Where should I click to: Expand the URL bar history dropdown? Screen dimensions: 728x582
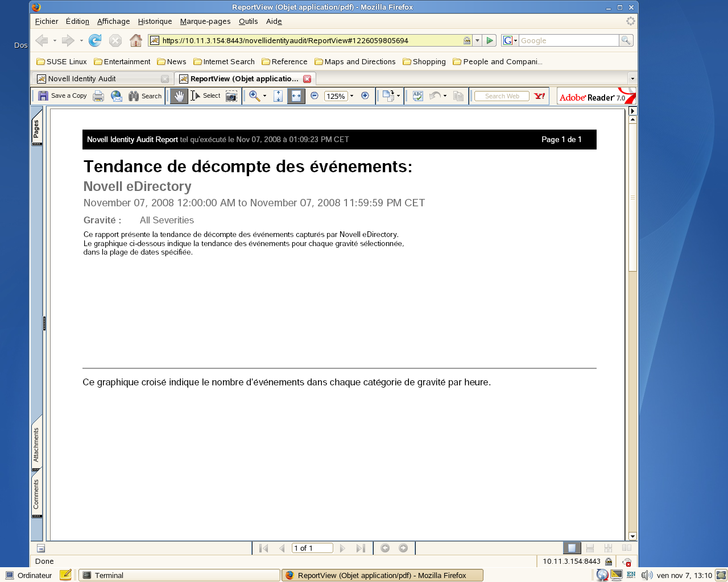[477, 40]
